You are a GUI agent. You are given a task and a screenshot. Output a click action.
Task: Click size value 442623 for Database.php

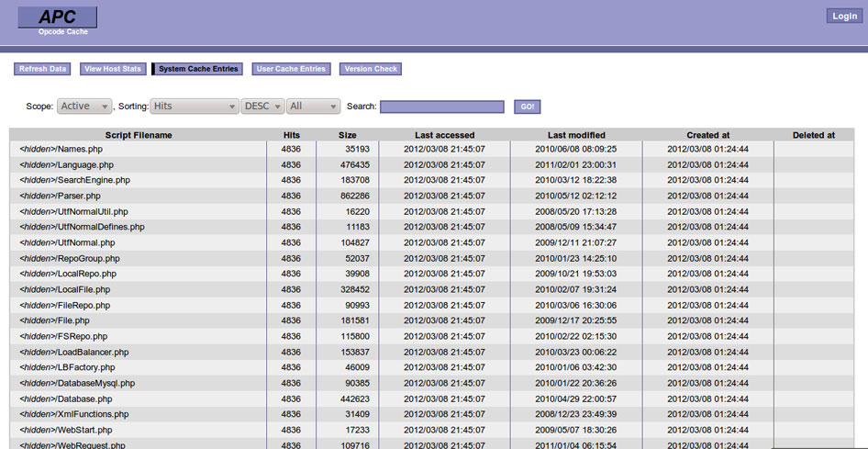coord(355,398)
